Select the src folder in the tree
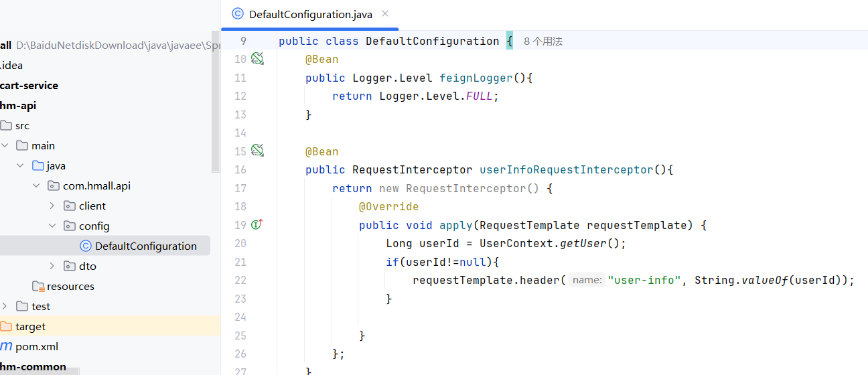 [x=22, y=125]
